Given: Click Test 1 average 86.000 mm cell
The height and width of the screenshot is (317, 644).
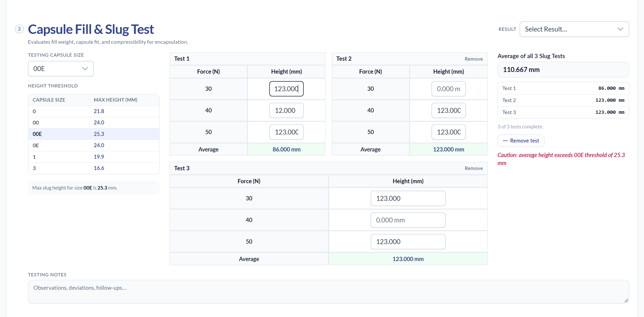Looking at the screenshot, I should tap(286, 149).
